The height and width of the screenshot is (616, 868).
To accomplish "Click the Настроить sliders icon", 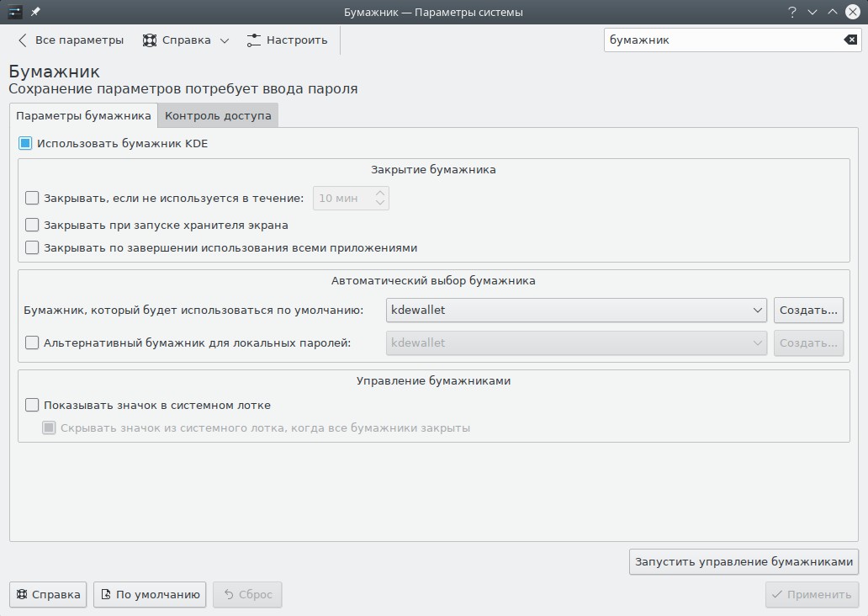I will pos(255,40).
